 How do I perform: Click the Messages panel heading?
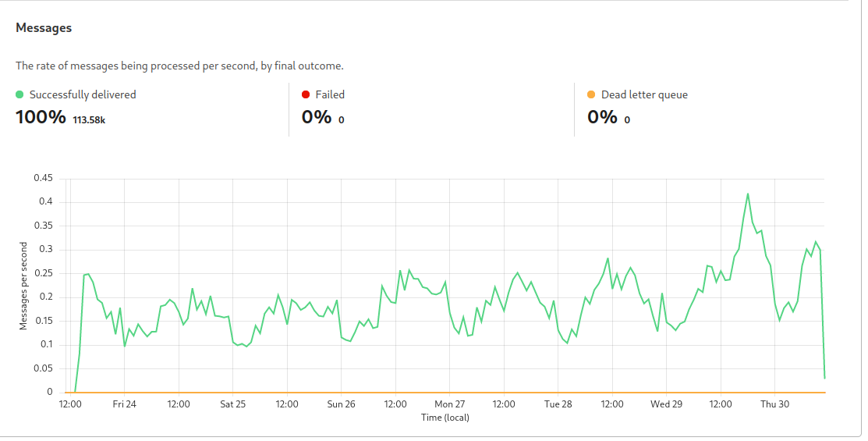[44, 28]
